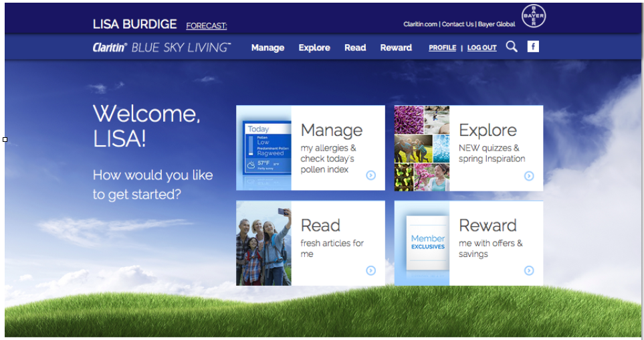Click the Bayer logo in header
644x340 pixels.
pyautogui.click(x=534, y=16)
